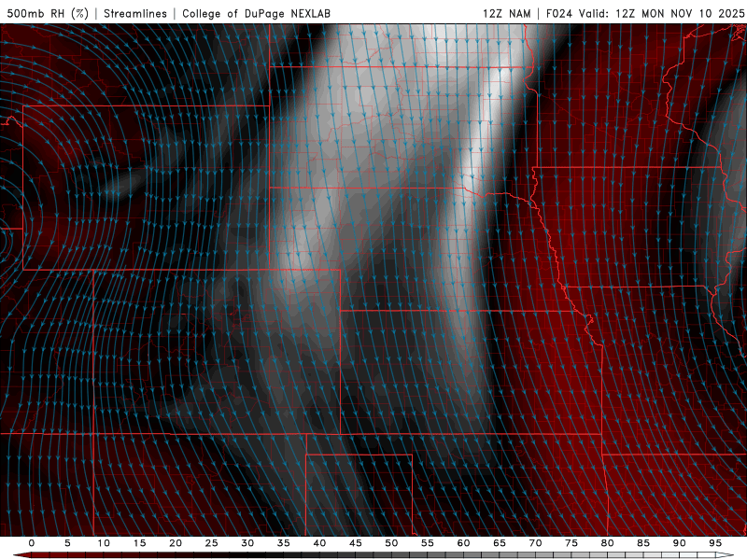
Task: Click the colorbar label "75"
Action: pyautogui.click(x=571, y=543)
